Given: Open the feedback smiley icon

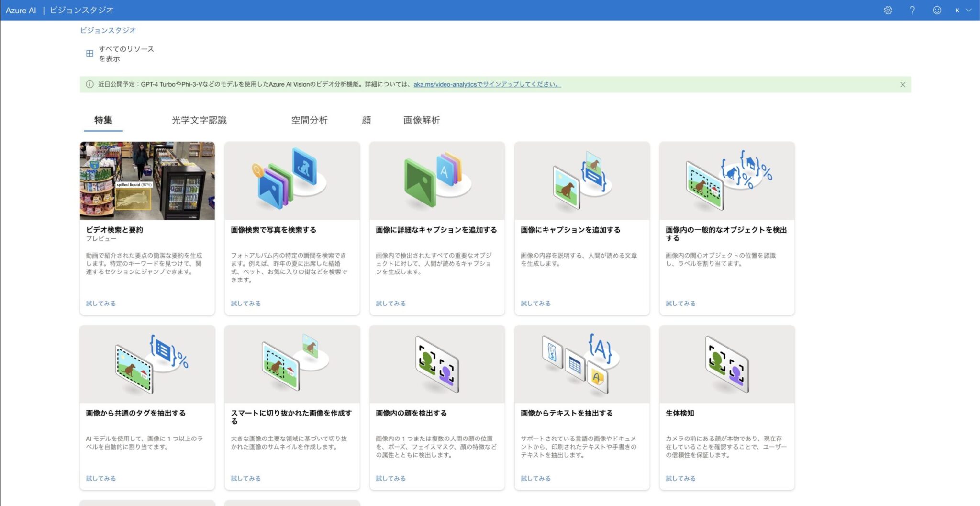Looking at the screenshot, I should pyautogui.click(x=936, y=10).
